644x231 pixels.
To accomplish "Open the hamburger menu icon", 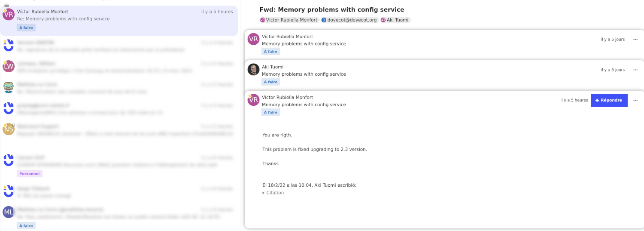I will click(6, 5).
